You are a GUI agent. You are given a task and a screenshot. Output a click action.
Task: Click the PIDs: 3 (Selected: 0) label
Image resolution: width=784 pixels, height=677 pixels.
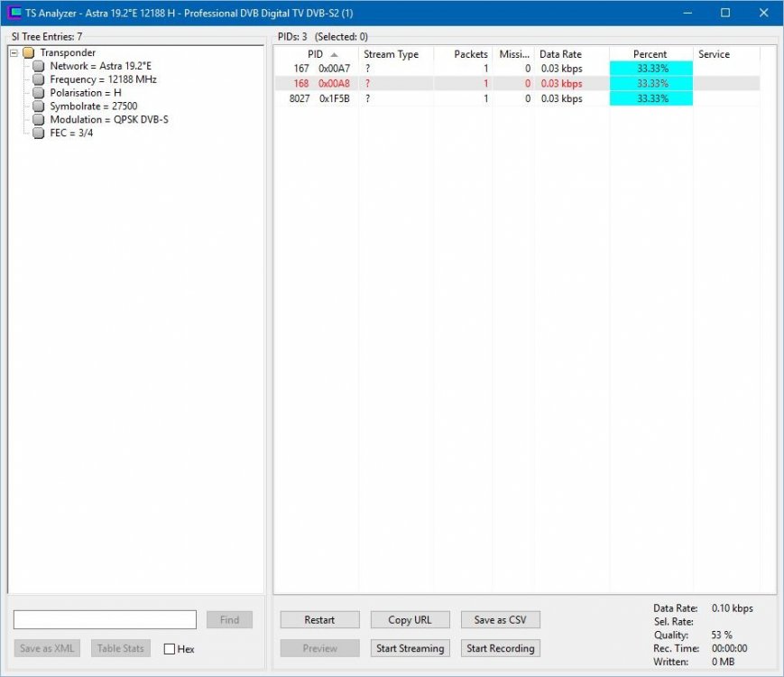click(x=323, y=36)
